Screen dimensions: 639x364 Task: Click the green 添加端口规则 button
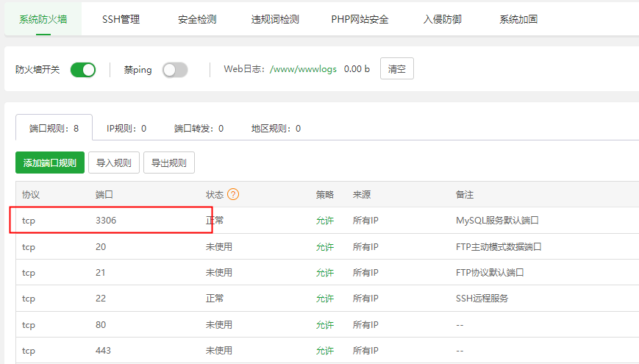(x=50, y=163)
